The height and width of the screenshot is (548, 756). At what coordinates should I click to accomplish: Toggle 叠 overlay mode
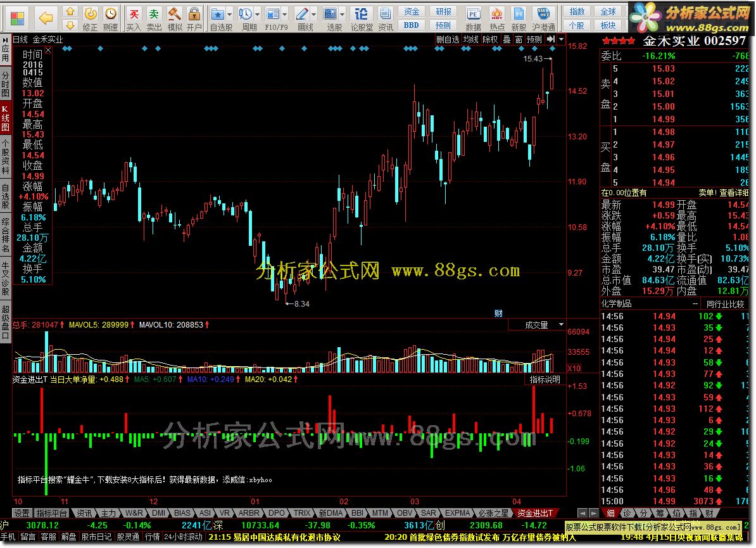[507, 39]
